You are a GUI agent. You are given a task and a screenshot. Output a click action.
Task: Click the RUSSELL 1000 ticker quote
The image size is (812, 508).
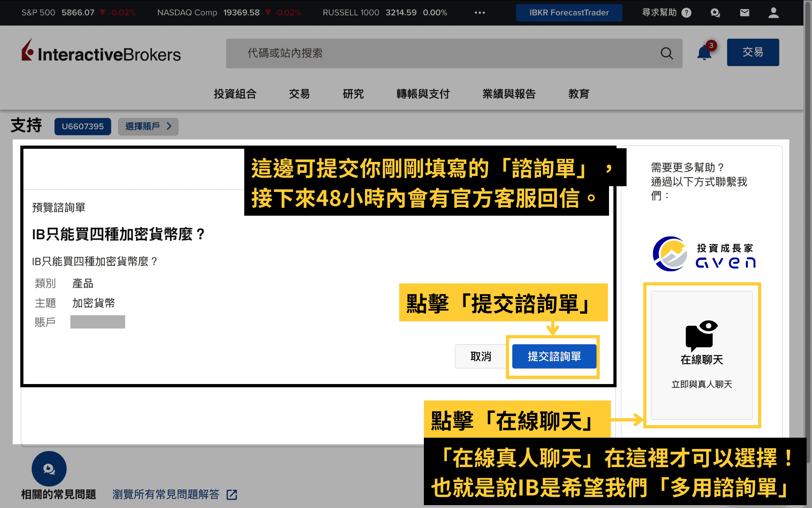pyautogui.click(x=385, y=13)
